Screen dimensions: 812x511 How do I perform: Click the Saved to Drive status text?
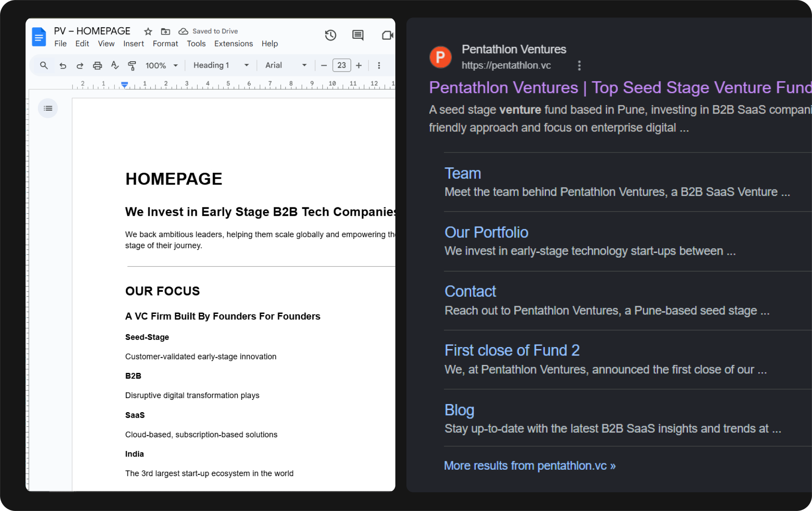215,32
